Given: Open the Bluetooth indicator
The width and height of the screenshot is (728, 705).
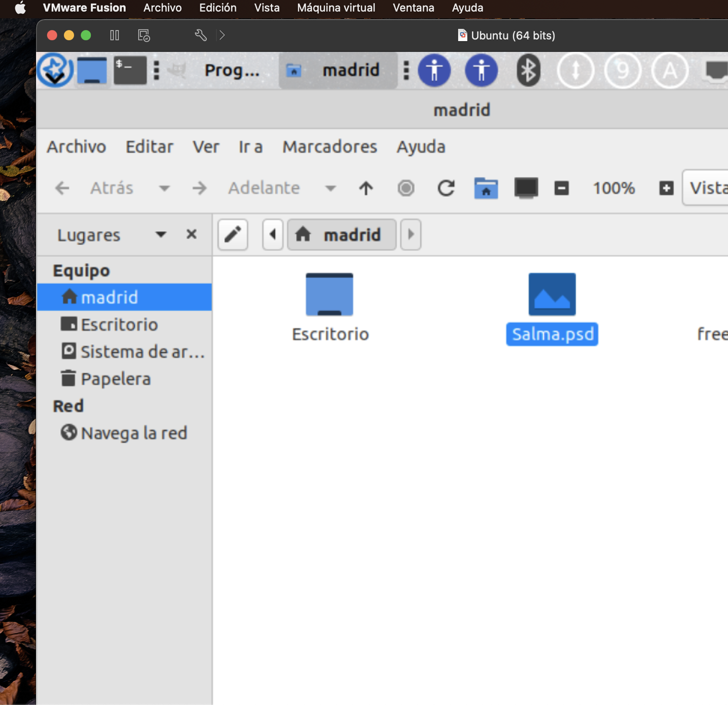Looking at the screenshot, I should point(528,70).
